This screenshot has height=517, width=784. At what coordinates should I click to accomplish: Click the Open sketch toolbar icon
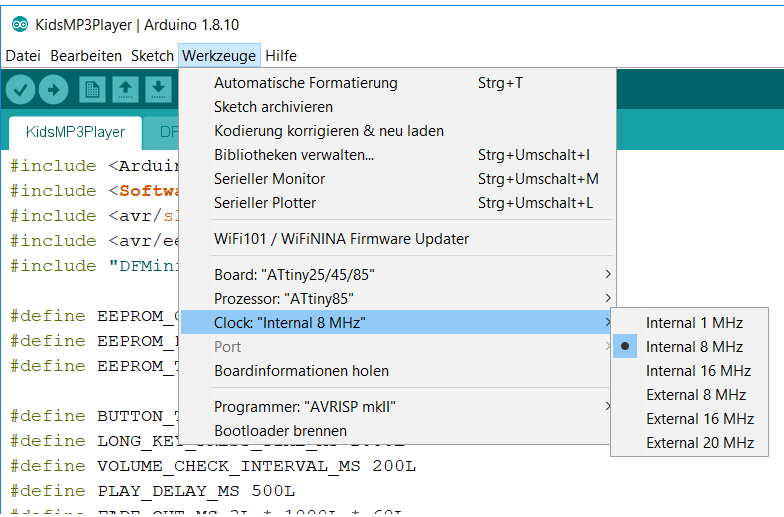(x=125, y=89)
